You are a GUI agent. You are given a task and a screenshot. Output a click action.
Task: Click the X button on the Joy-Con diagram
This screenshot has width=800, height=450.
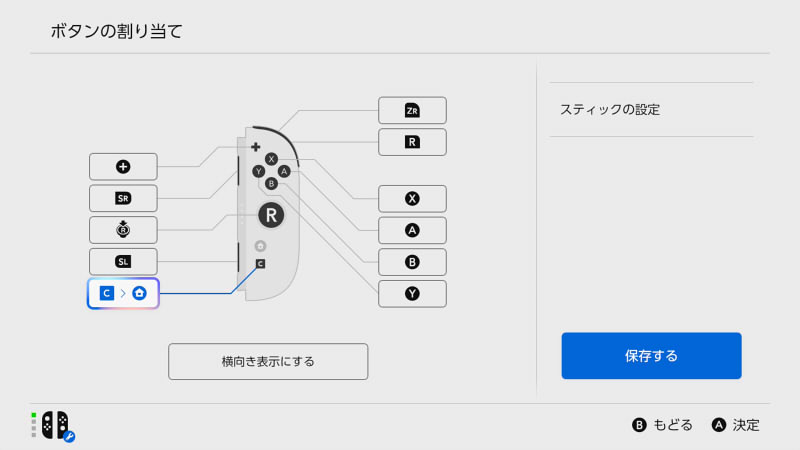[x=271, y=159]
